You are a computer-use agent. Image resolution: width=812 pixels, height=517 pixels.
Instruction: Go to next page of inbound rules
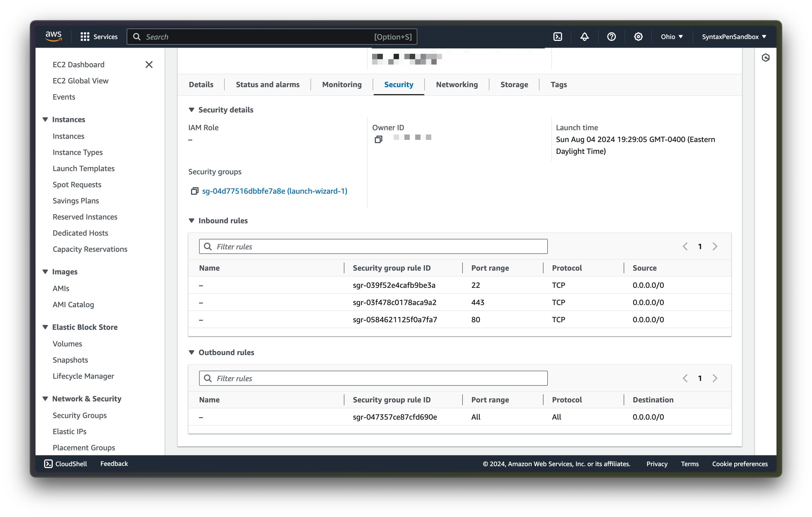click(x=715, y=246)
